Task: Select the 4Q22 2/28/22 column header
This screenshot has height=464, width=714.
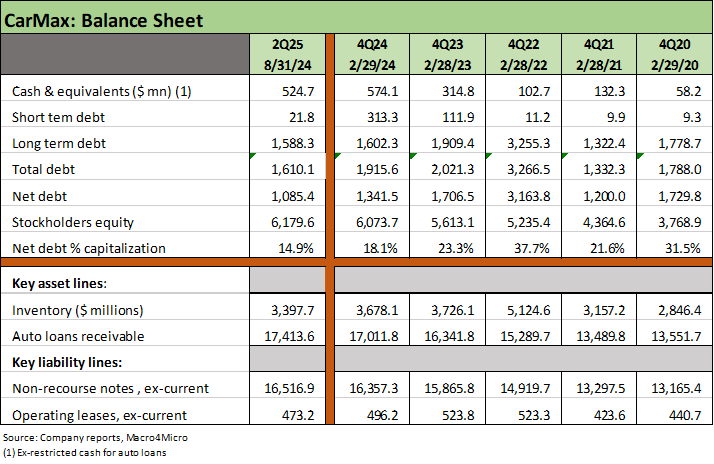Action: point(524,54)
